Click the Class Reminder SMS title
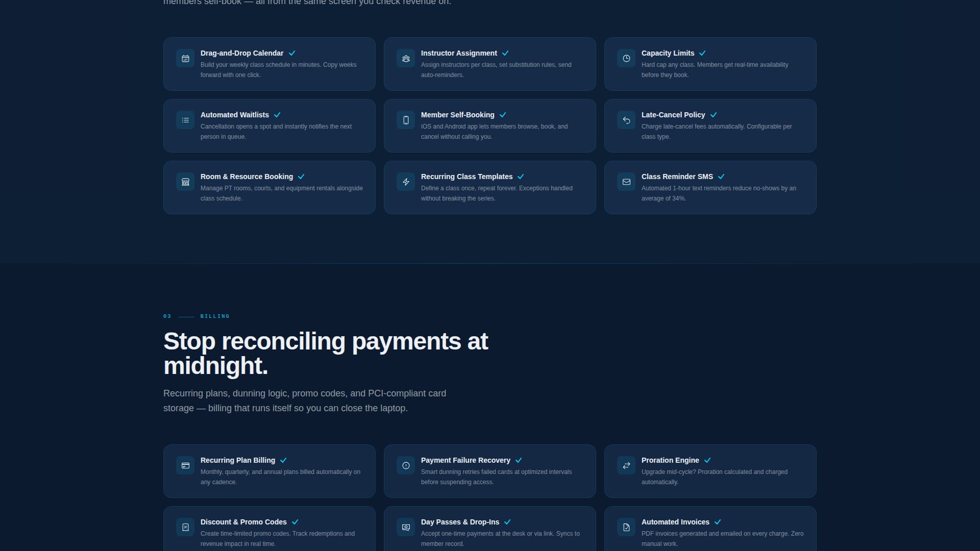The height and width of the screenshot is (551, 980). 677,177
